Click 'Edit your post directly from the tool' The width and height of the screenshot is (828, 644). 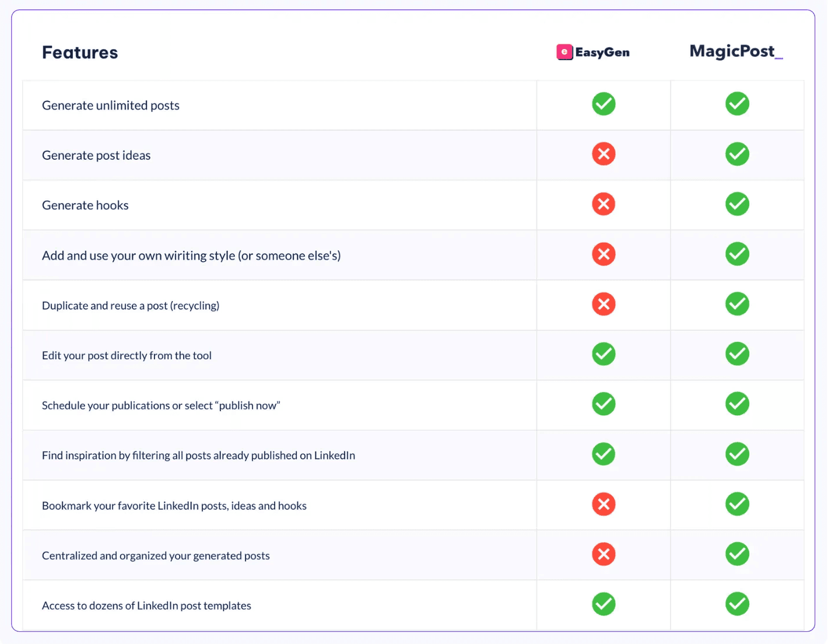[127, 356]
